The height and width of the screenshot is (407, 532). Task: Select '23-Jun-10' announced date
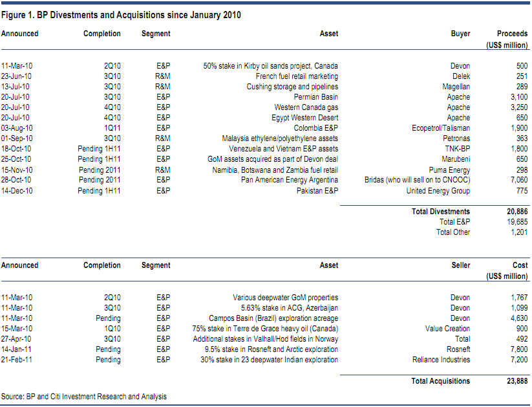(16, 76)
